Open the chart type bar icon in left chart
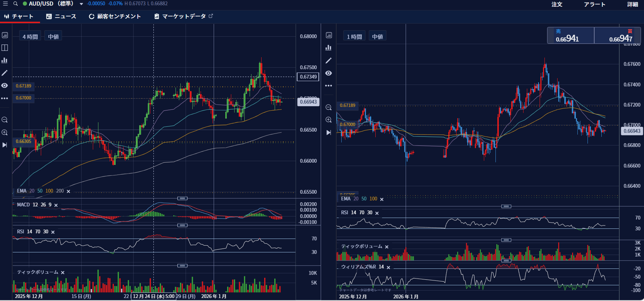Image resolution: width=644 pixels, height=301 pixels. click(5, 60)
